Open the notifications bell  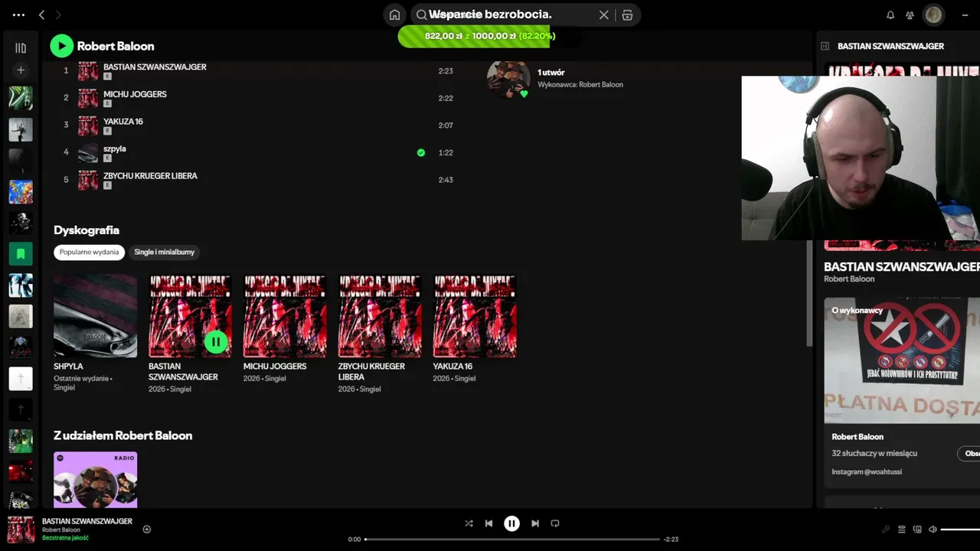(890, 15)
